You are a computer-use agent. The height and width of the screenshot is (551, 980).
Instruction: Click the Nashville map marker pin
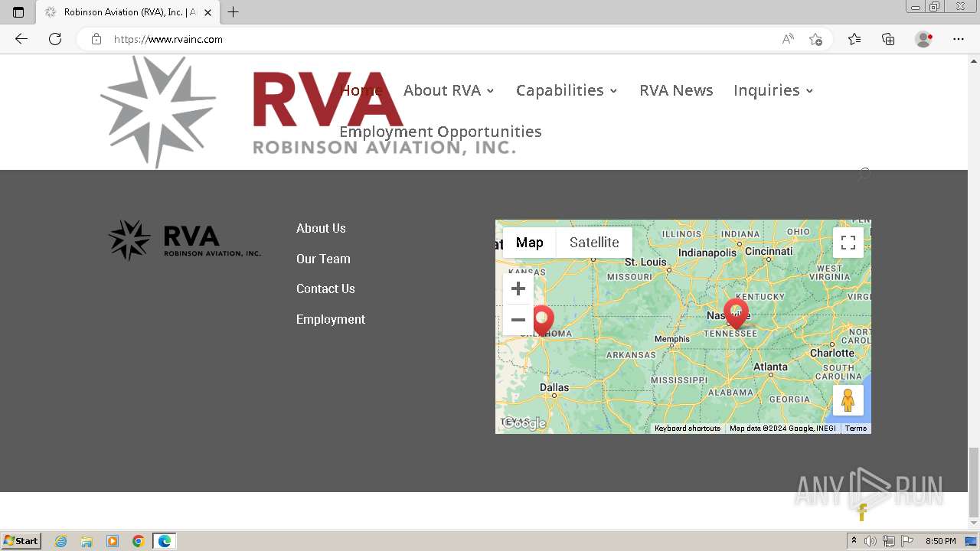coord(736,313)
